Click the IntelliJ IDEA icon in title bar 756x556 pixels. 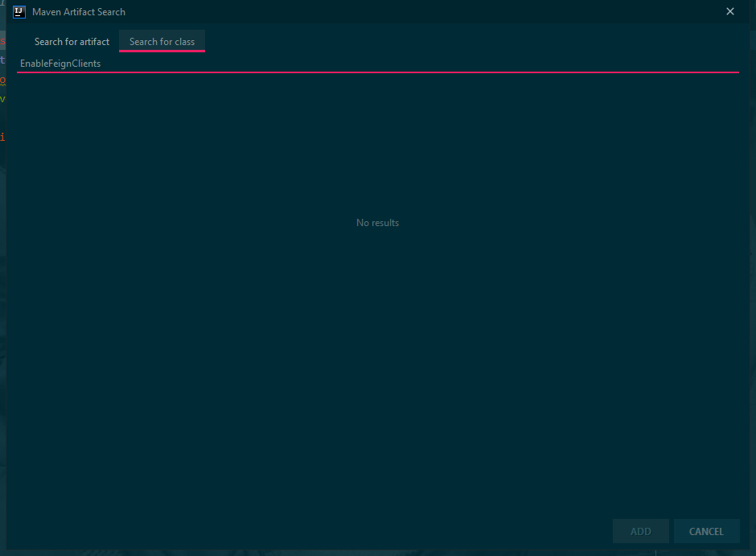[x=19, y=12]
